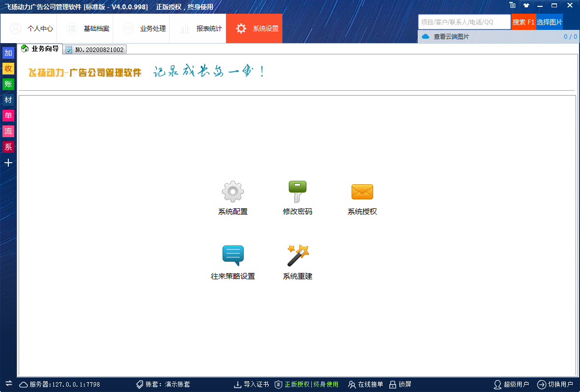Click the 搜索 F1 button

tap(523, 22)
